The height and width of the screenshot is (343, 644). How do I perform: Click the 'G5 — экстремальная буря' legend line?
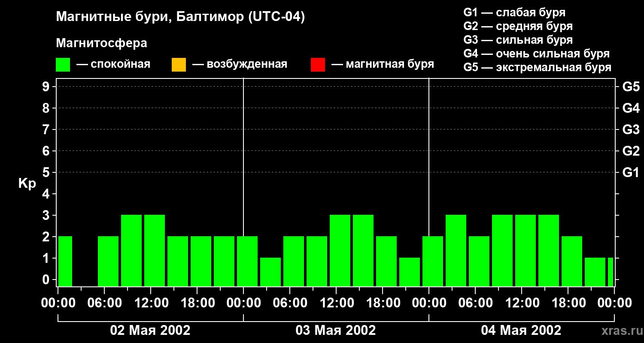(x=537, y=67)
